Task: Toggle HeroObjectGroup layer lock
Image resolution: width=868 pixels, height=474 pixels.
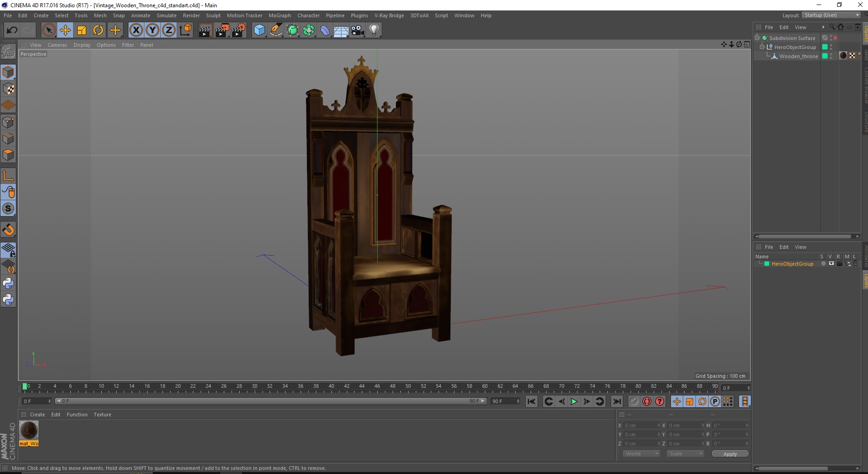Action: pos(855,264)
